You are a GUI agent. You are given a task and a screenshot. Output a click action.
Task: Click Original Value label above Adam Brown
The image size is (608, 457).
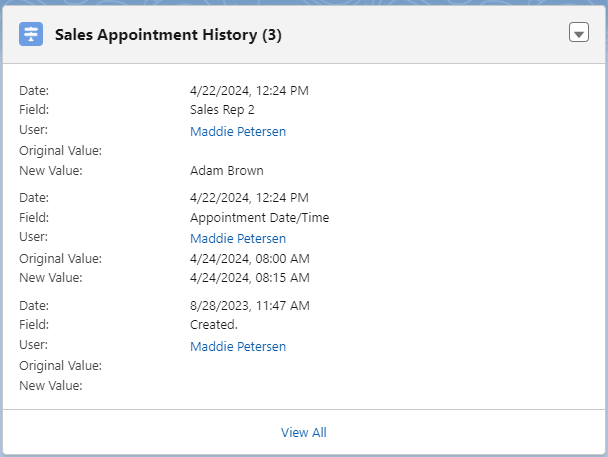[60, 150]
